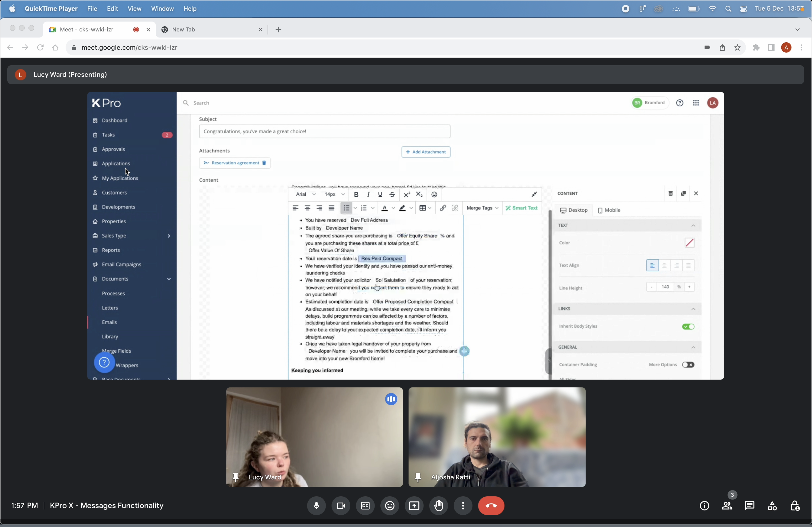Click Present now share screen icon

[x=414, y=505]
